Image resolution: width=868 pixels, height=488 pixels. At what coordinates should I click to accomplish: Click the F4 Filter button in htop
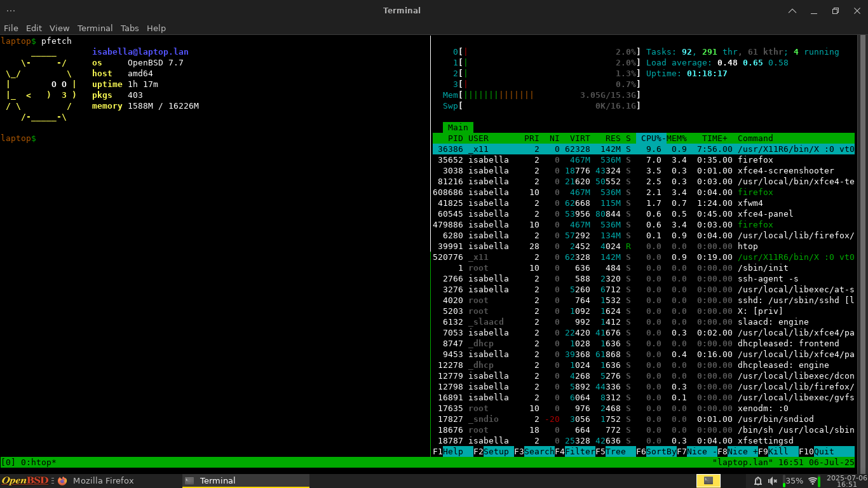[x=575, y=452]
